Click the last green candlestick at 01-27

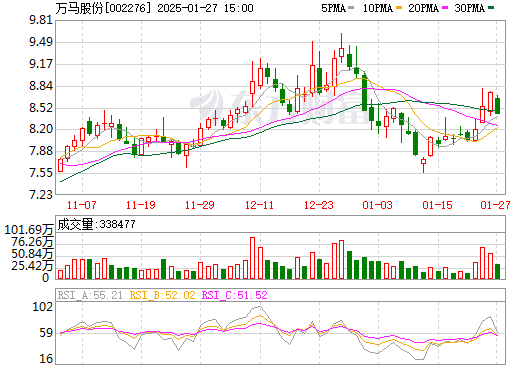[x=497, y=105]
